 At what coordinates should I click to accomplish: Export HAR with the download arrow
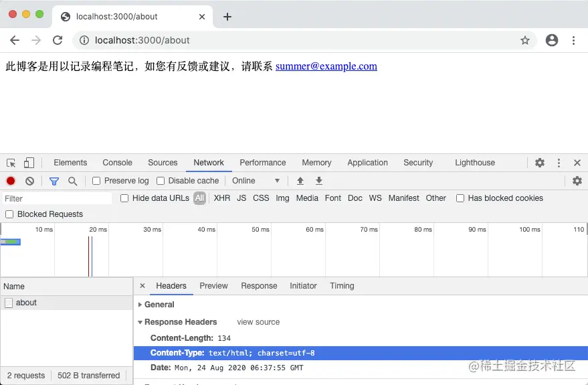coord(318,181)
